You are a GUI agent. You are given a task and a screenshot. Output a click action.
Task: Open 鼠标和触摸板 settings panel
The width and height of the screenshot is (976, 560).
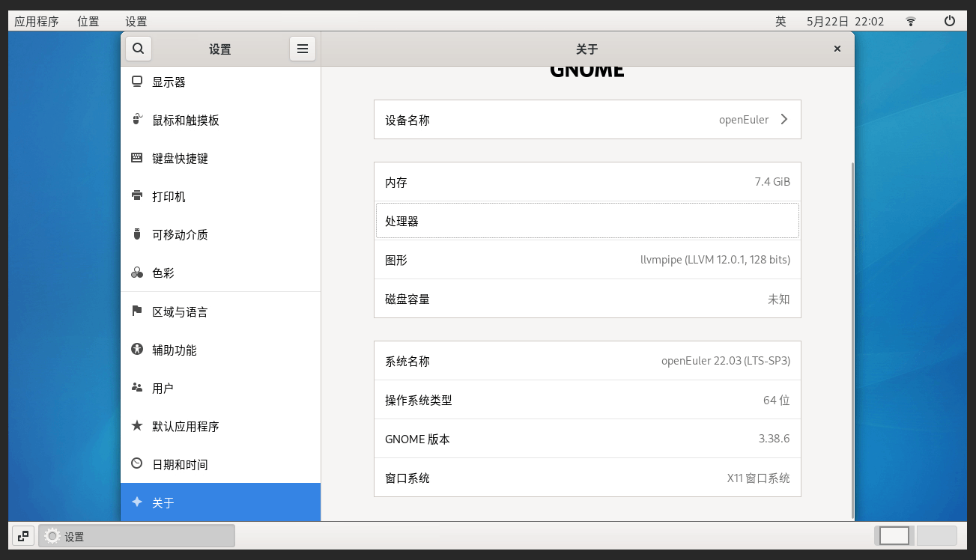tap(220, 120)
